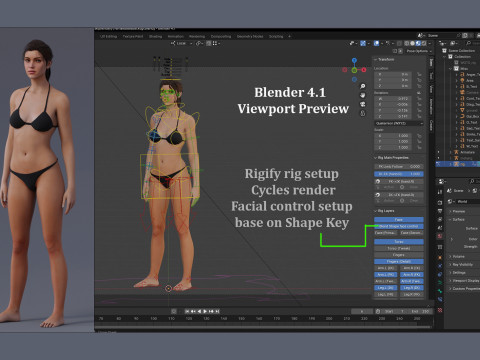Select rendered viewport shading
Image resolution: width=480 pixels, height=360 pixels.
coord(424,43)
